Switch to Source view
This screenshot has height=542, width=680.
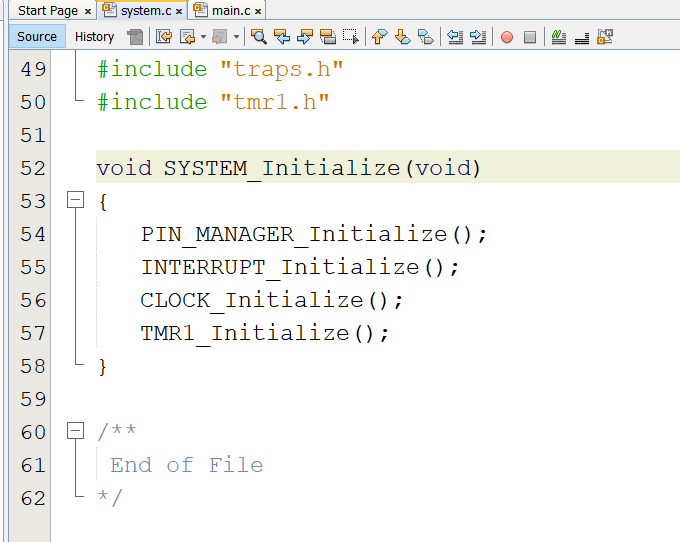click(37, 36)
